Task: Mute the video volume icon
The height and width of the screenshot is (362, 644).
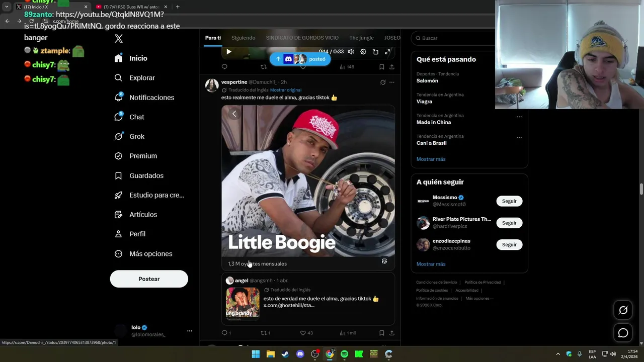Action: click(x=351, y=52)
